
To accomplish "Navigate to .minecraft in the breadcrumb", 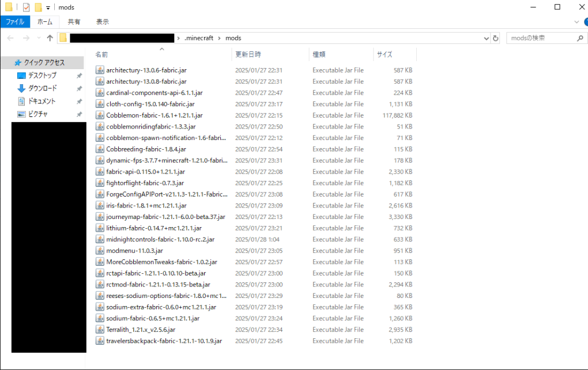I will click(199, 38).
